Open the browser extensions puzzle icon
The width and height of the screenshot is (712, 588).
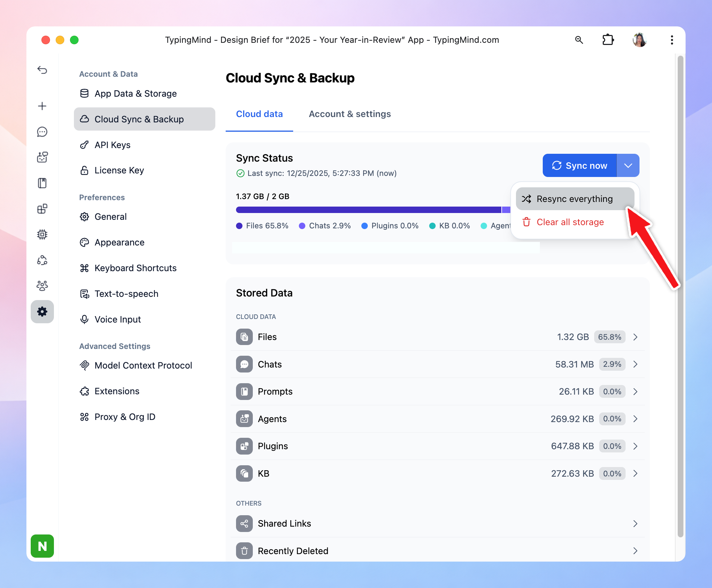608,40
